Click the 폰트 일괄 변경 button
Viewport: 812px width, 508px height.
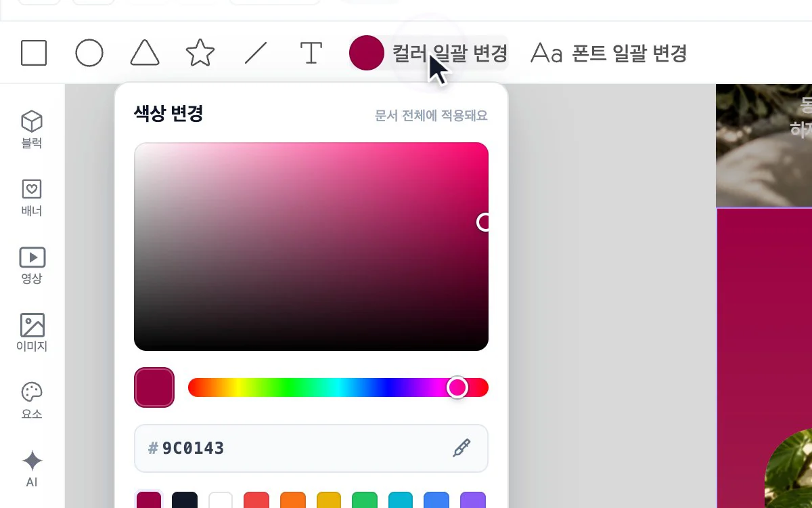(609, 53)
